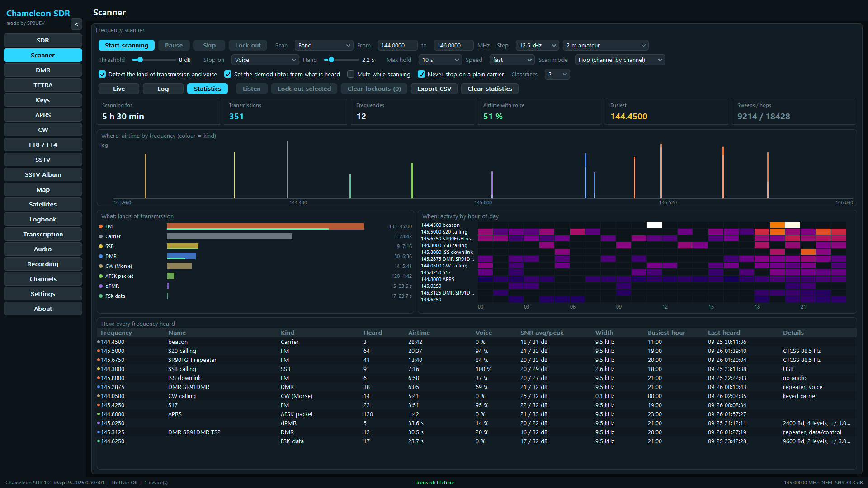This screenshot has width=868, height=488.
Task: Click the Threshold slider handle
Action: click(x=140, y=60)
